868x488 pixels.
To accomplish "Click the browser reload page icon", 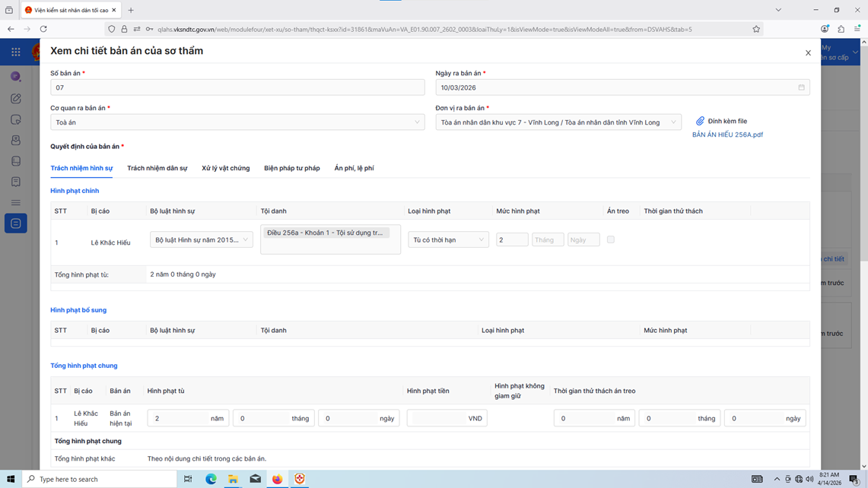I will pyautogui.click(x=43, y=29).
